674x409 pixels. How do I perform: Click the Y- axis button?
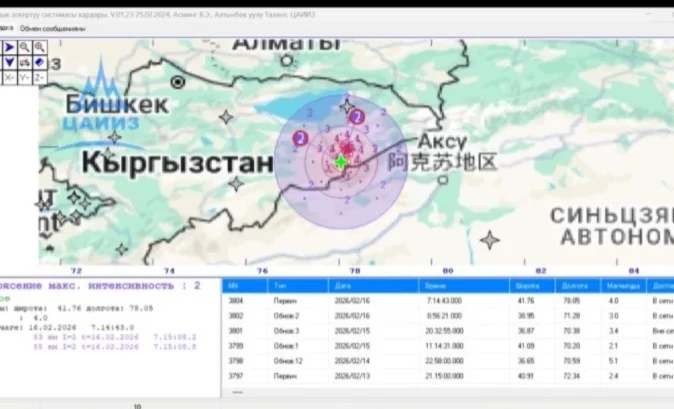[x=24, y=75]
